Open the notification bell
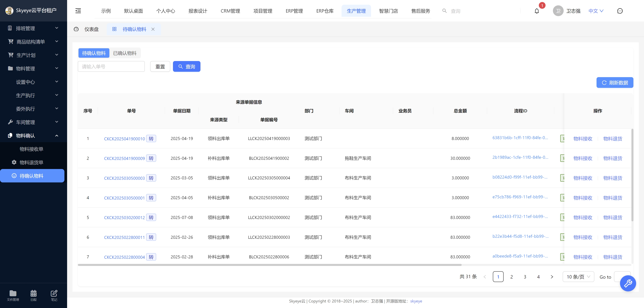 (x=537, y=11)
